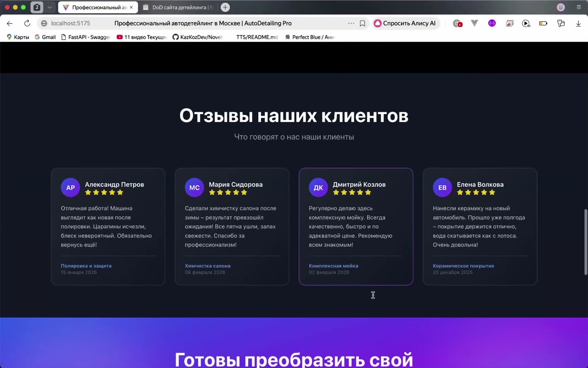The image size is (588, 368).
Task: Switch to the DoD сайта детейлинга tab
Action: (x=178, y=7)
